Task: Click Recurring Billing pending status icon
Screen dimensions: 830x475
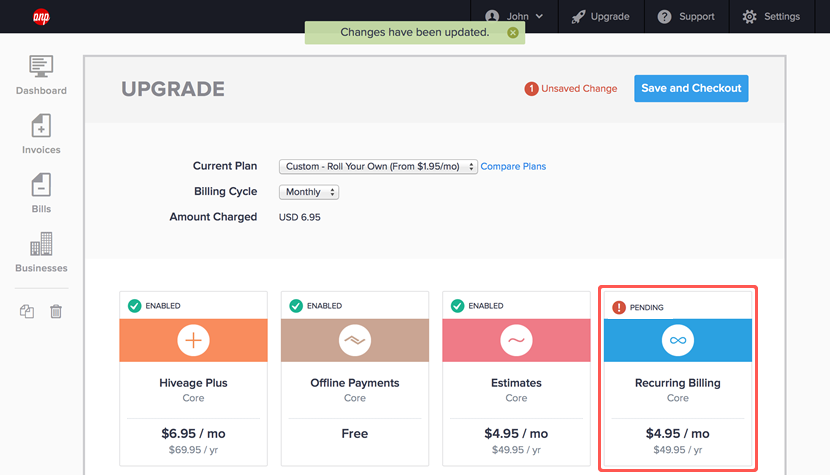Action: point(619,307)
